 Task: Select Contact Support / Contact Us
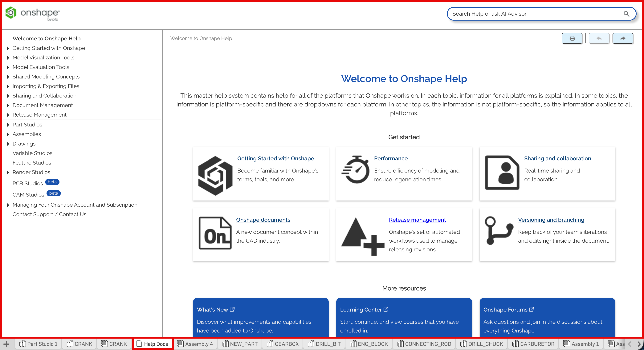tap(49, 214)
